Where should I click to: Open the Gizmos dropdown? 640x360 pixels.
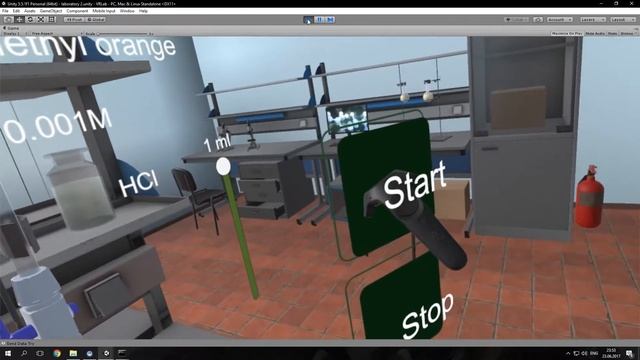[627, 33]
